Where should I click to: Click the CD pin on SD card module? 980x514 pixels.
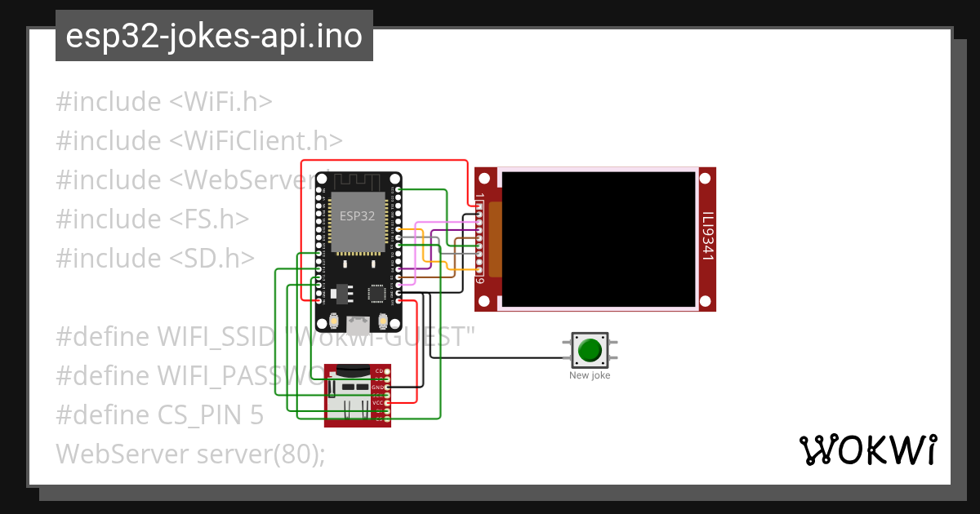pos(387,371)
